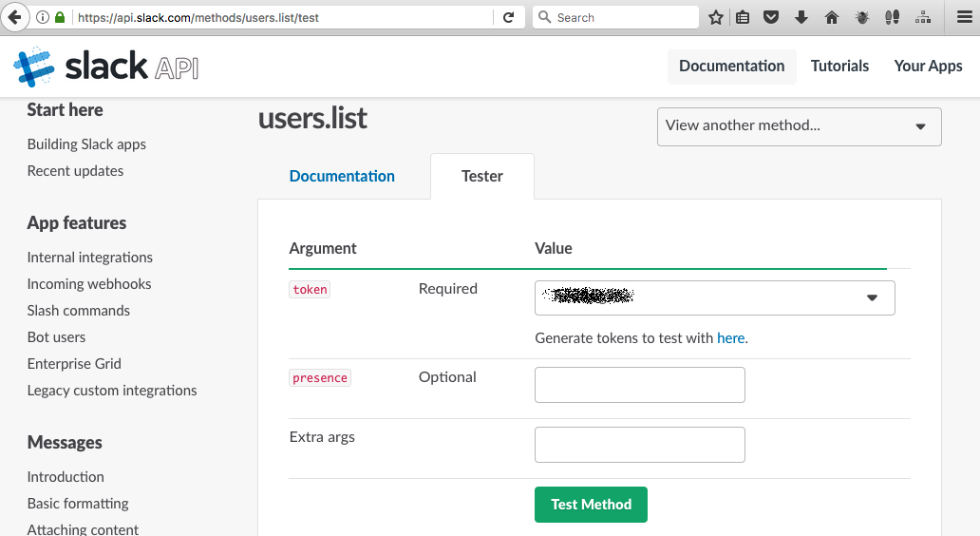980x536 pixels.
Task: Focus the presence value input field
Action: pos(639,385)
